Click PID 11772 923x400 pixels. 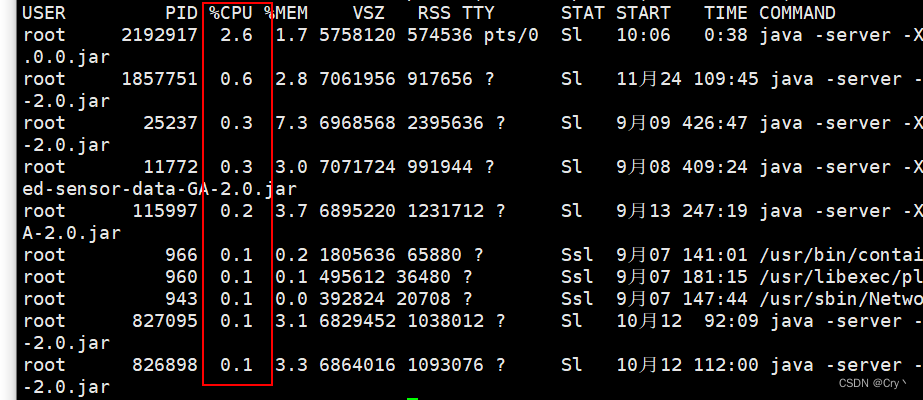click(x=171, y=167)
